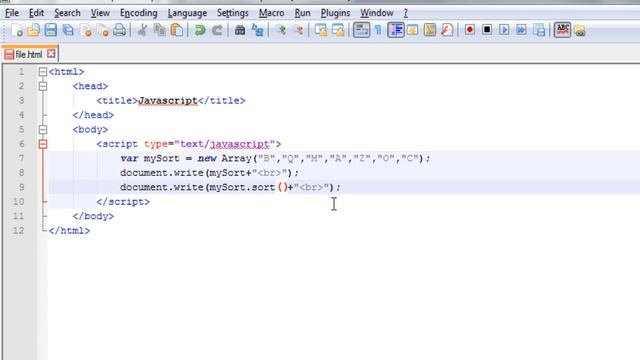Open the File menu

pyautogui.click(x=12, y=13)
